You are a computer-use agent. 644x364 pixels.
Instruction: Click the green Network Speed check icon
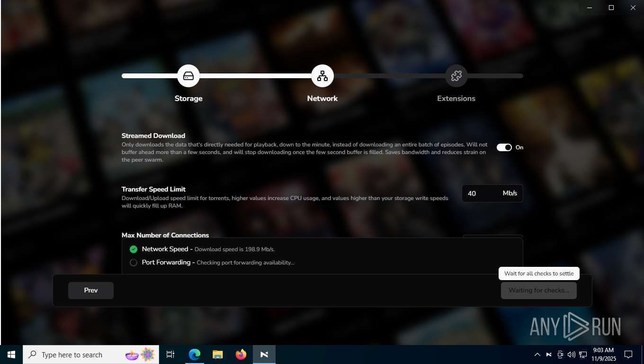tap(134, 249)
